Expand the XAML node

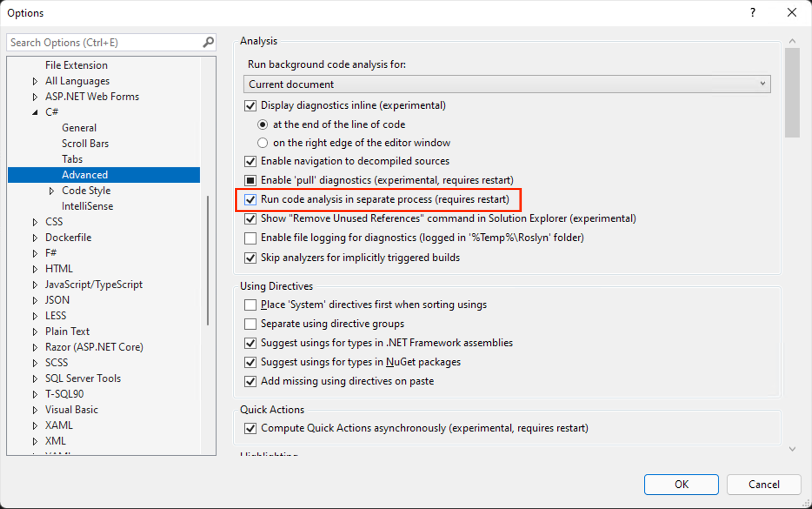(35, 426)
